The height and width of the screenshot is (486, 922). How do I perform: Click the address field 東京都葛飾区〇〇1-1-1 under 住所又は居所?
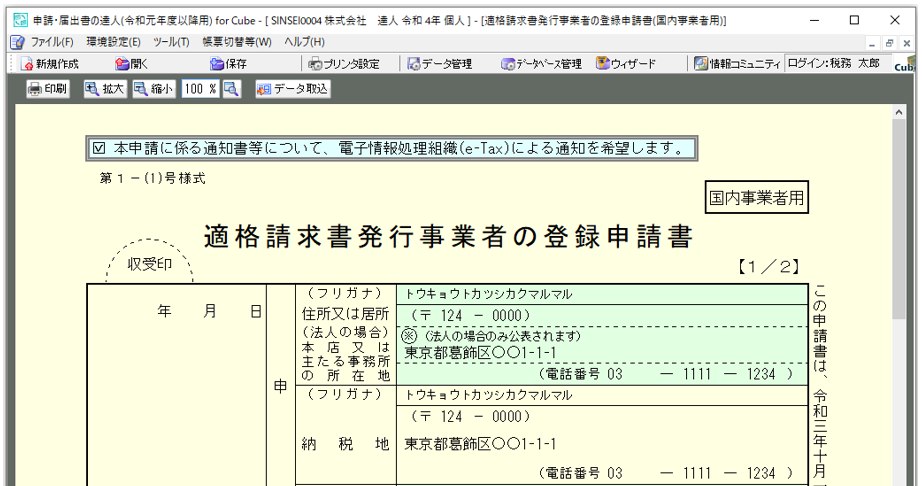(x=602, y=353)
